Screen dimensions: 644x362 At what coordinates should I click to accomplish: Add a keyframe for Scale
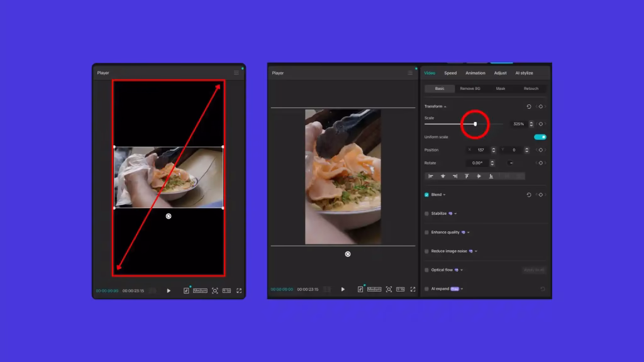pyautogui.click(x=540, y=124)
